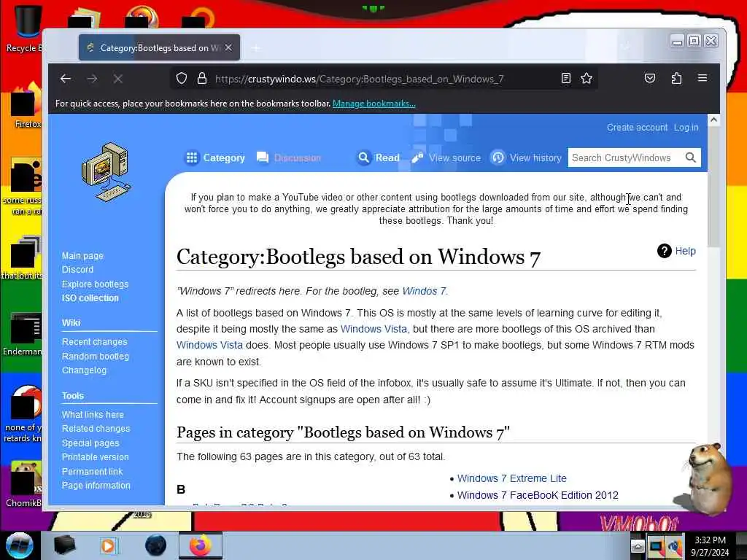Image resolution: width=747 pixels, height=560 pixels.
Task: Open Windows 7 Extreme Lite page
Action: [x=512, y=478]
